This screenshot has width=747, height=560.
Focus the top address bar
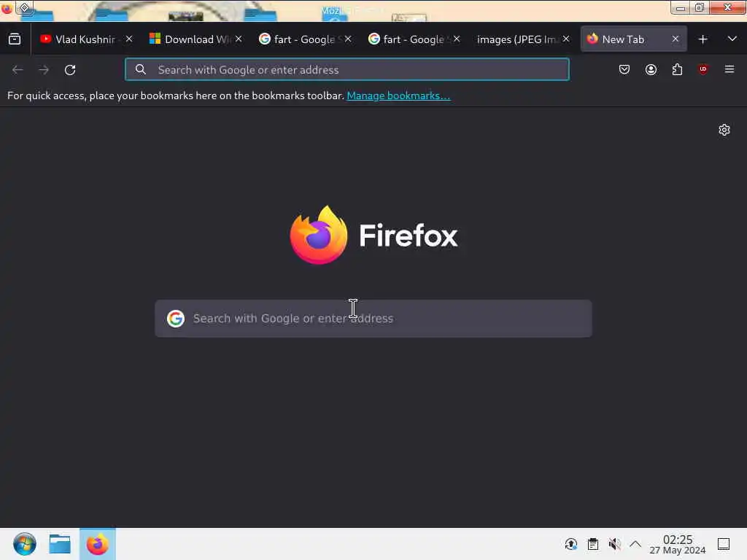347,69
